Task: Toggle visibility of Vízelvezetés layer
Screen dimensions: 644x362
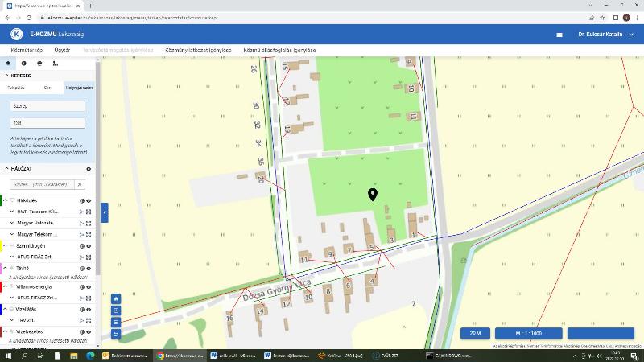Action: (89, 331)
